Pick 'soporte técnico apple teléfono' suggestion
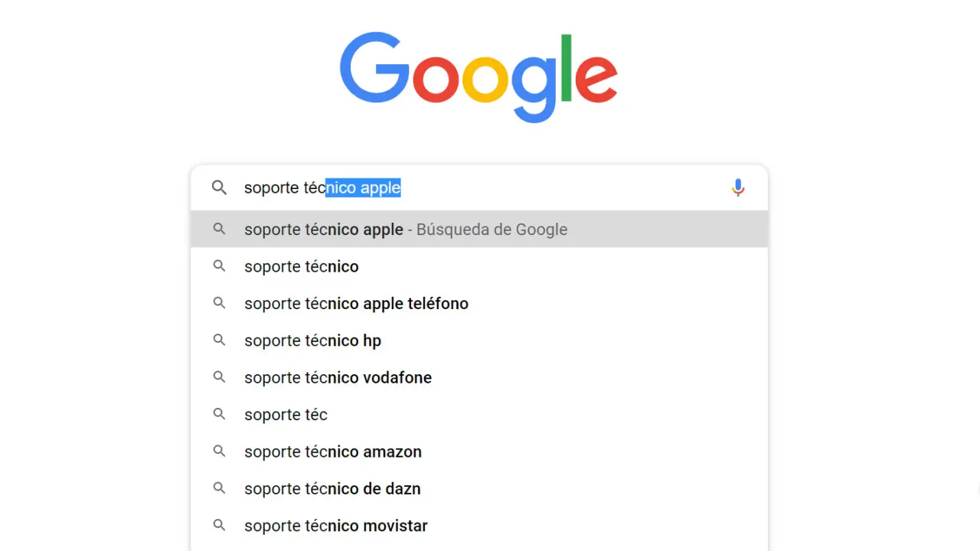This screenshot has height=551, width=980. pyautogui.click(x=356, y=304)
